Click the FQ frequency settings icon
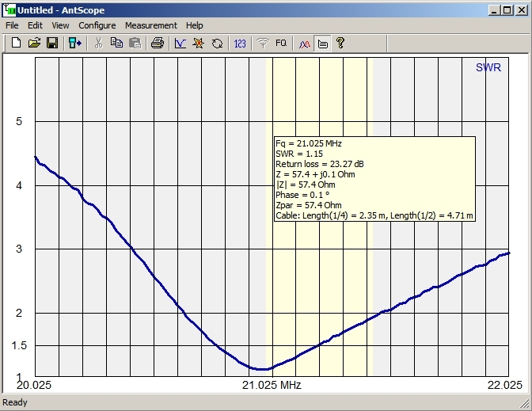Image resolution: width=532 pixels, height=411 pixels. tap(281, 43)
